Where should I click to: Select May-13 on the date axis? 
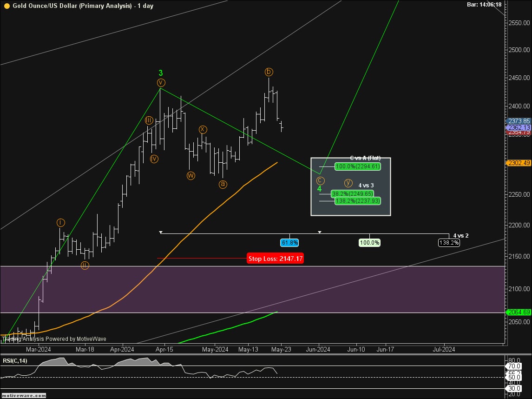(249, 349)
